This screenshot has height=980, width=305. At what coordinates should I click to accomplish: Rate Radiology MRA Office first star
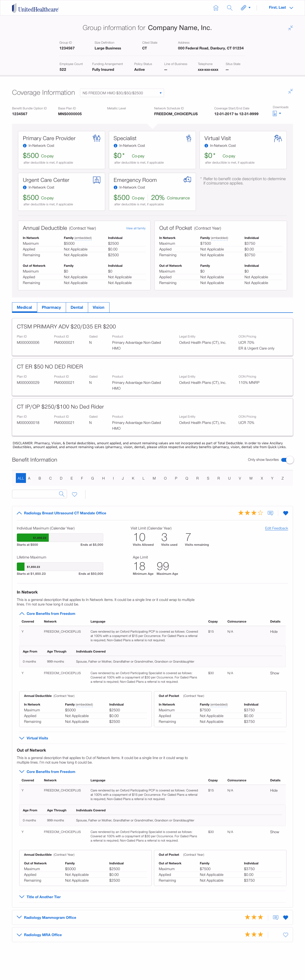click(x=248, y=934)
